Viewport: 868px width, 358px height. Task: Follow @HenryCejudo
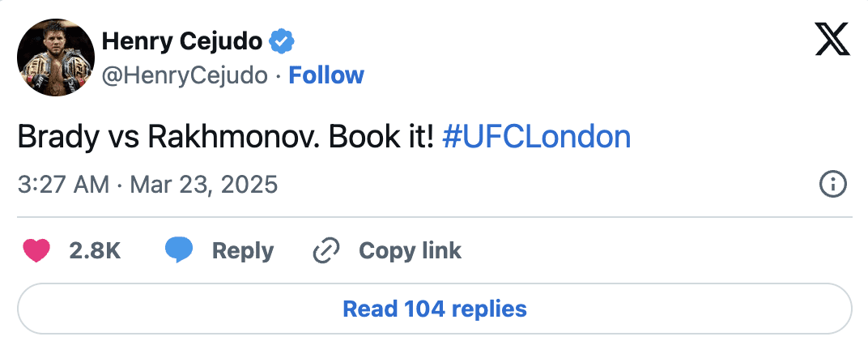326,75
